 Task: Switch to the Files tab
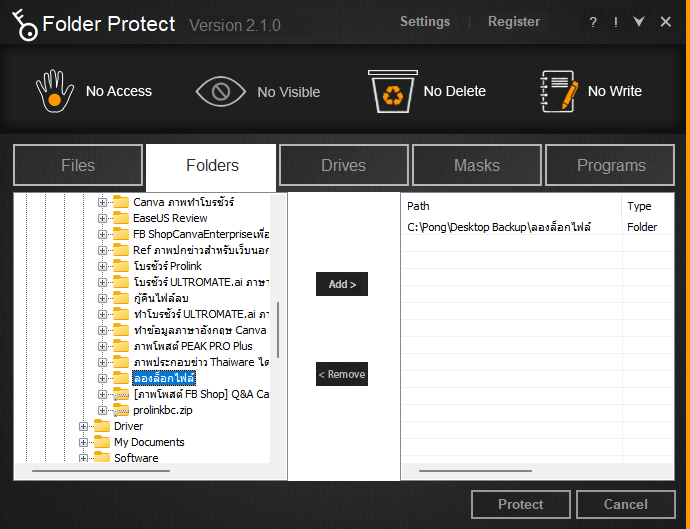tap(78, 165)
